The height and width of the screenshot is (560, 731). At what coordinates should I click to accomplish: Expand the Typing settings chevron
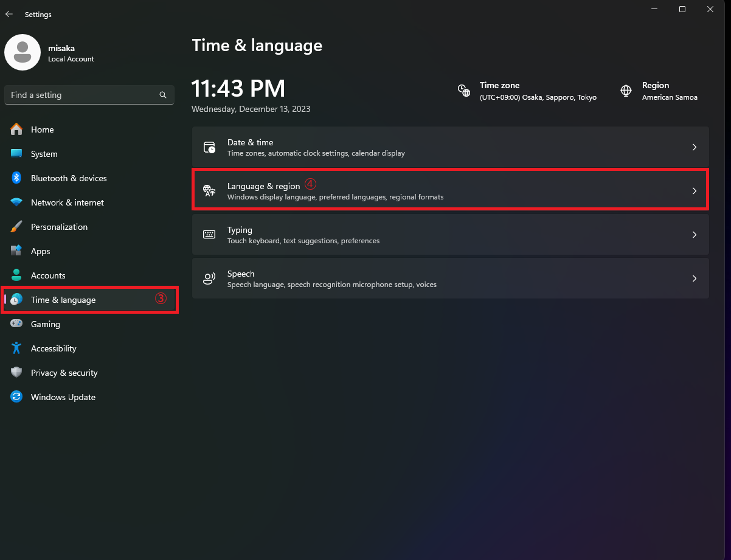point(694,235)
